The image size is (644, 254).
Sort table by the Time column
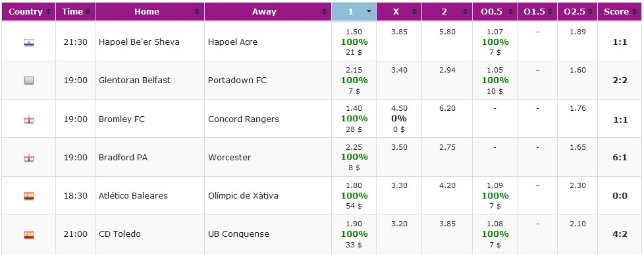click(76, 11)
